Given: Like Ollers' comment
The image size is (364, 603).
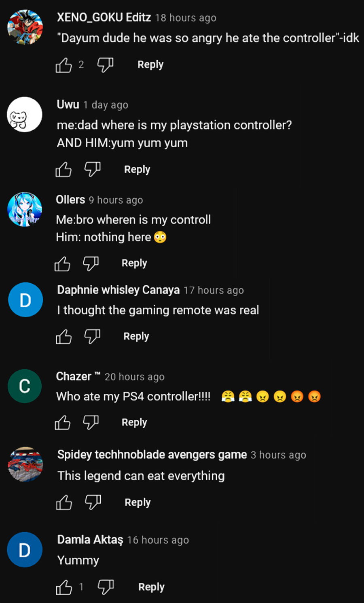Looking at the screenshot, I should [x=62, y=263].
